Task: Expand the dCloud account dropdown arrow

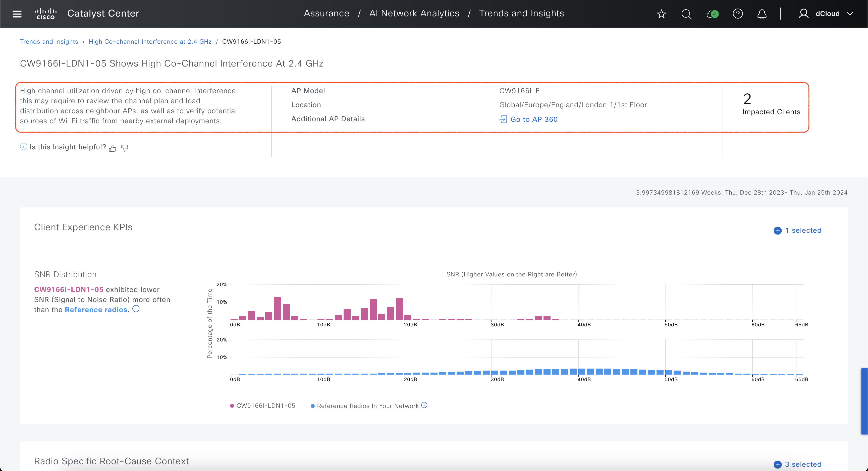Action: coord(850,14)
